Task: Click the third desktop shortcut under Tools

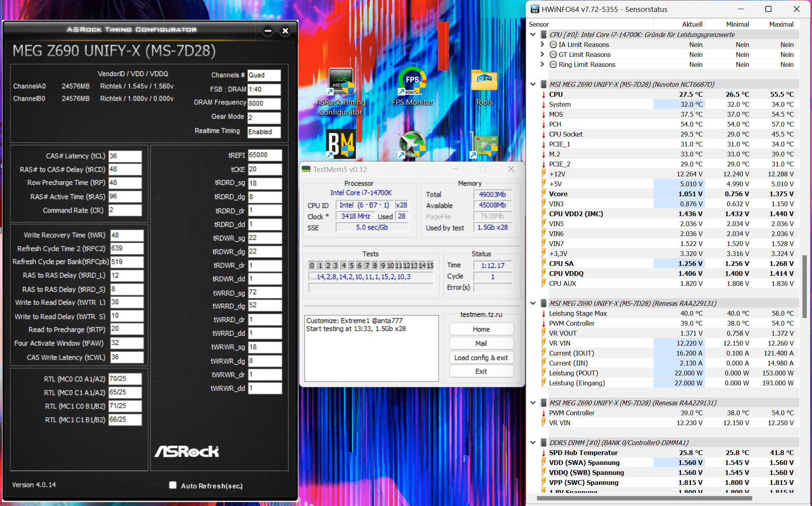Action: [x=484, y=144]
